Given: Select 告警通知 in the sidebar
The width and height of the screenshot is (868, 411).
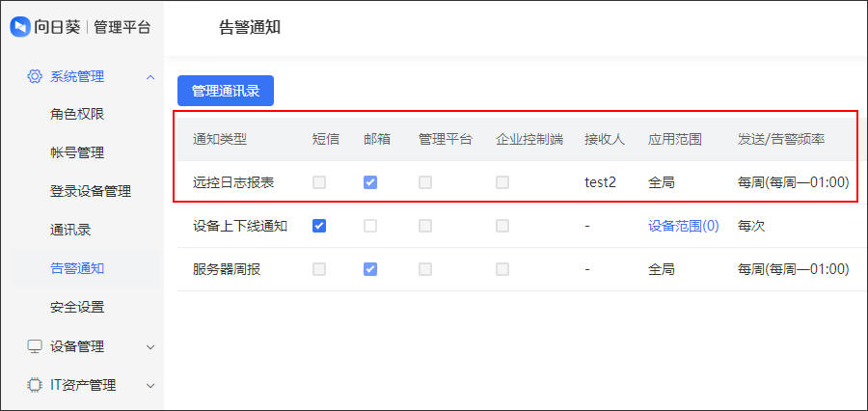Looking at the screenshot, I should (77, 268).
